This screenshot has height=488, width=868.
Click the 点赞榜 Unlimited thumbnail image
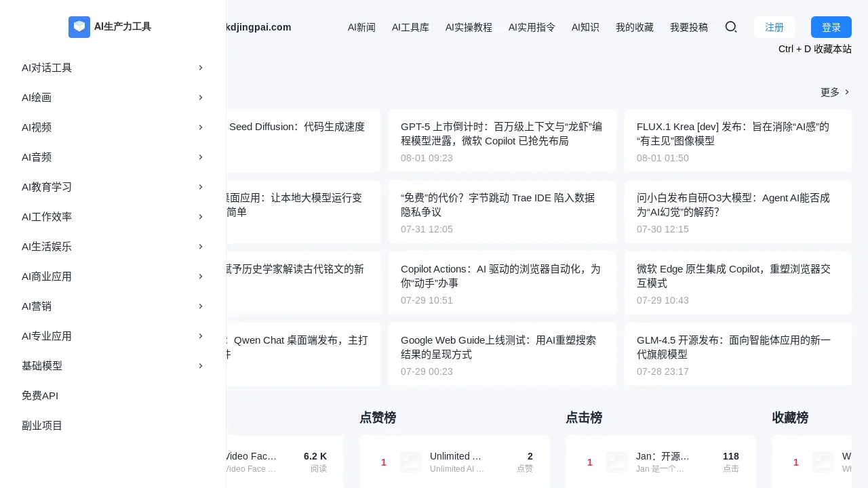coord(411,462)
